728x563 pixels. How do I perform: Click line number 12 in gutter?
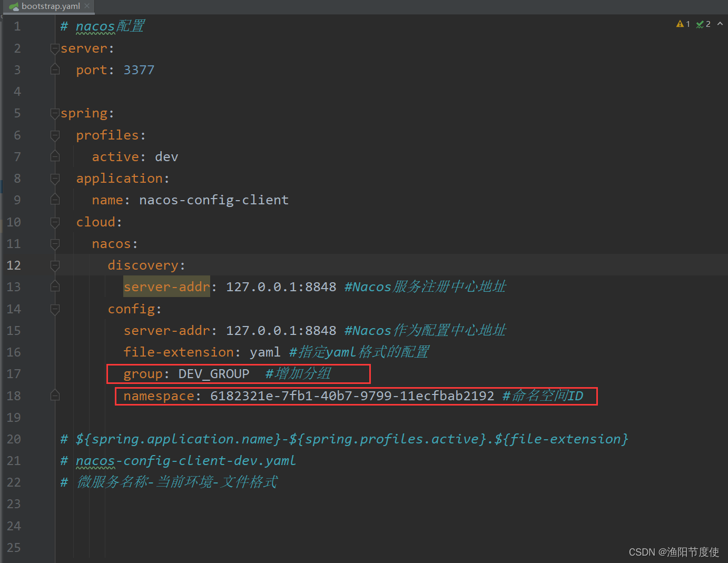click(14, 265)
